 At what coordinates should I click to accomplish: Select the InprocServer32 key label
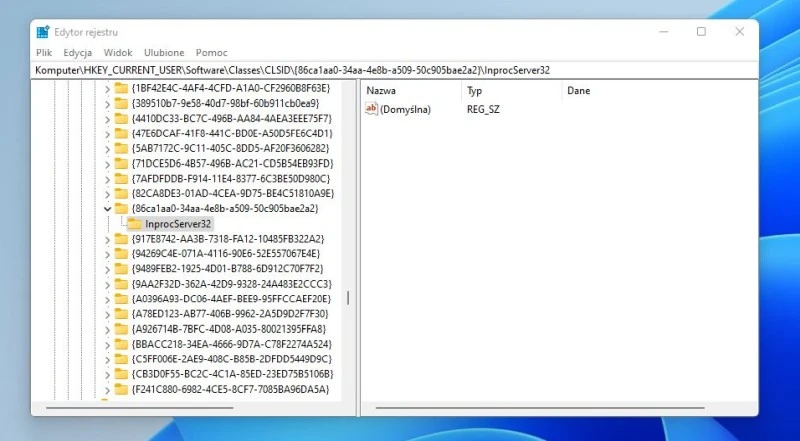tap(178, 224)
